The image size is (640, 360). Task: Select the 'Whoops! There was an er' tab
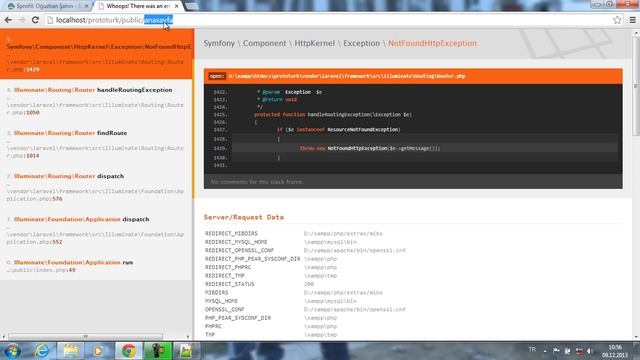[137, 6]
